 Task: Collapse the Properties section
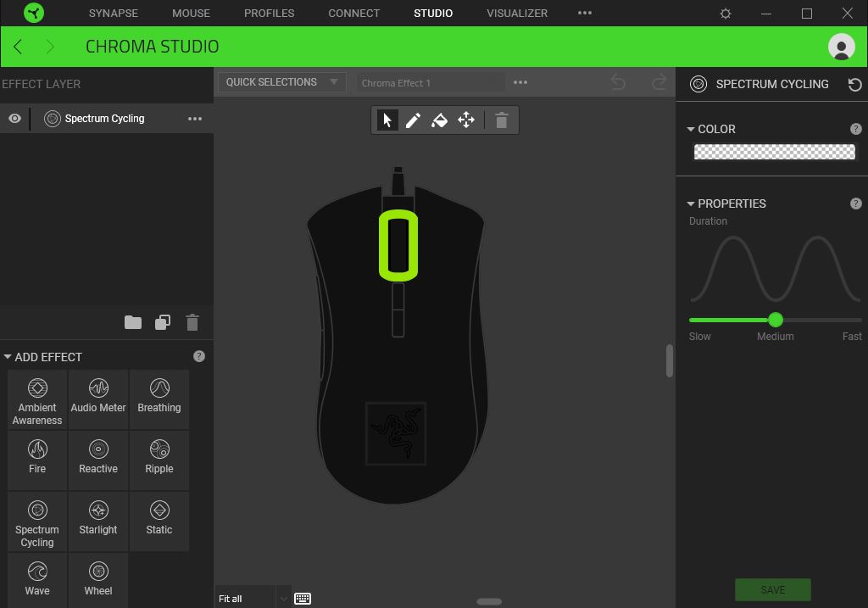tap(690, 204)
